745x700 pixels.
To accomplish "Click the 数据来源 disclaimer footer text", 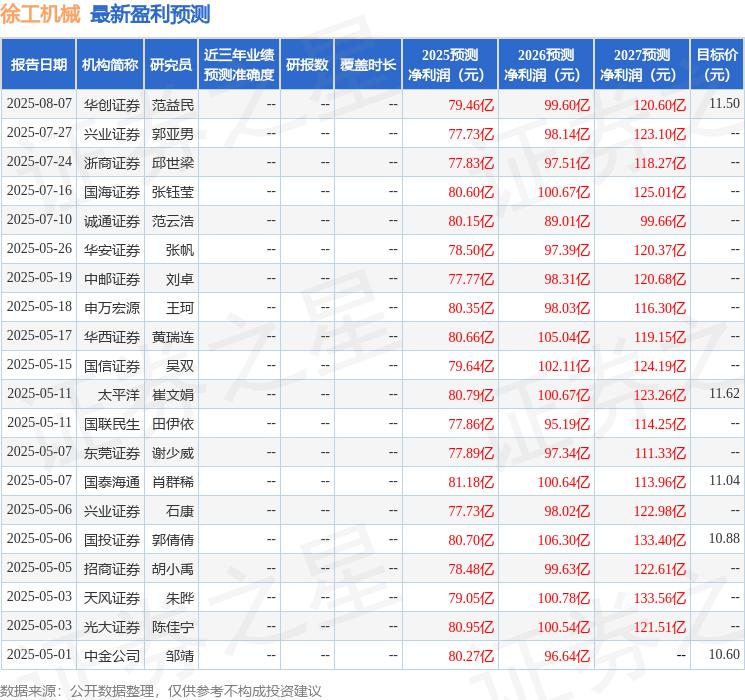I will click(160, 690).
